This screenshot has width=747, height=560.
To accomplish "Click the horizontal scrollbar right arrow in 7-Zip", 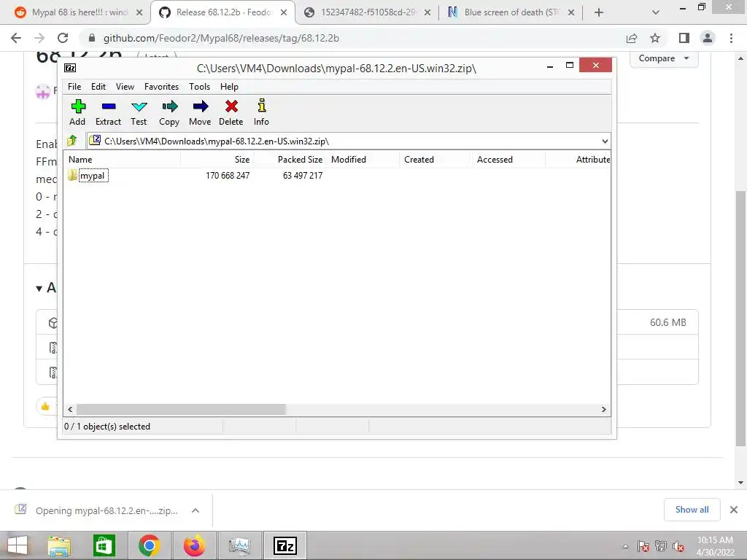I will click(603, 410).
